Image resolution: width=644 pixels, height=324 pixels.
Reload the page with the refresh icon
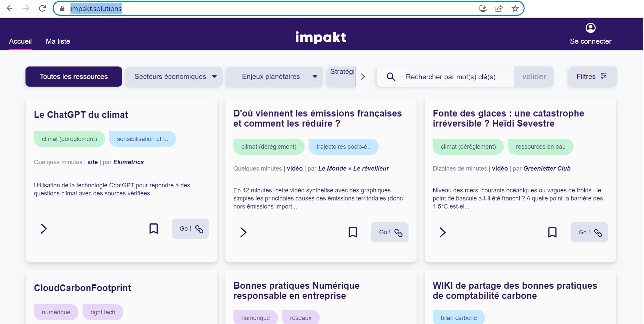(42, 8)
